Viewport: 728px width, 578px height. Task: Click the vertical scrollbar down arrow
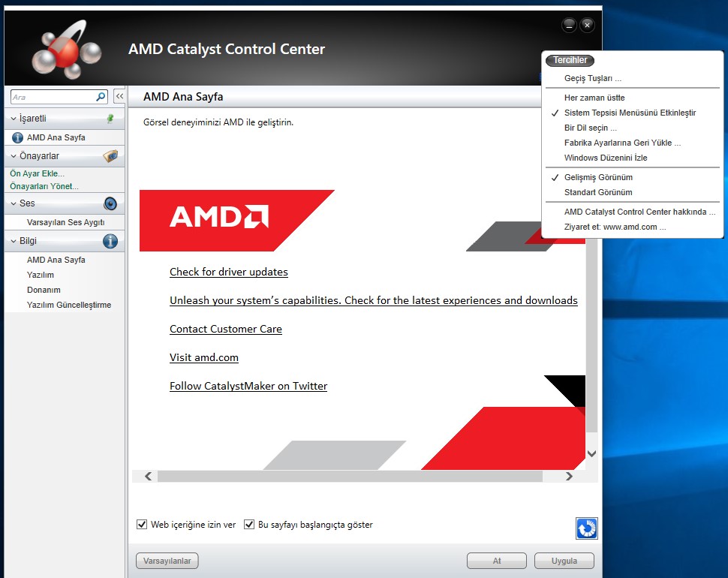click(591, 453)
